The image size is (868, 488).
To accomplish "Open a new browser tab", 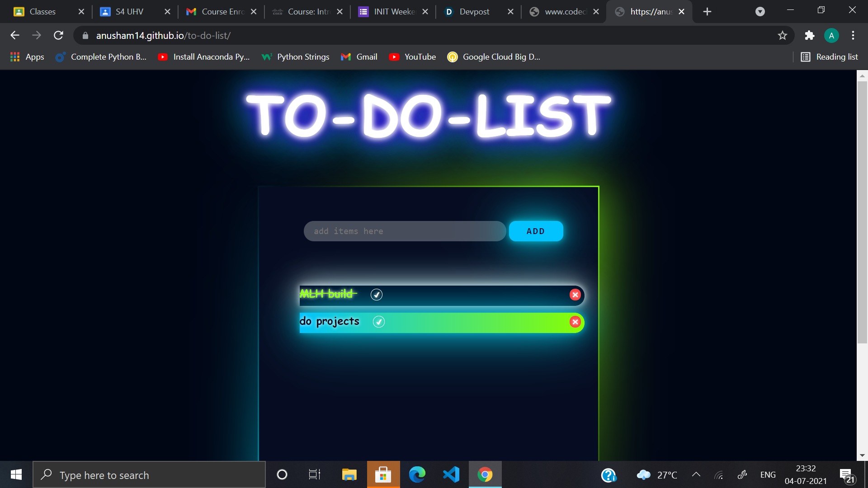I will (x=708, y=12).
